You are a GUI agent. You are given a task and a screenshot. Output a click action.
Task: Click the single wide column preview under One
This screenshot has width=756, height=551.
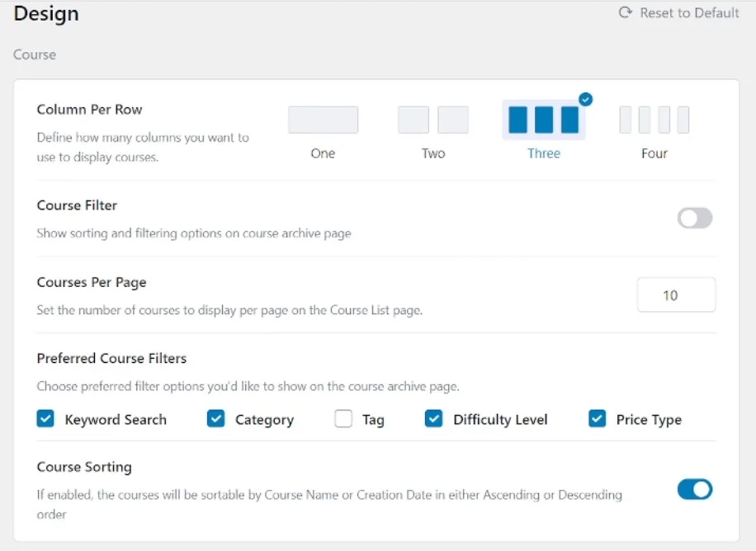tap(323, 119)
